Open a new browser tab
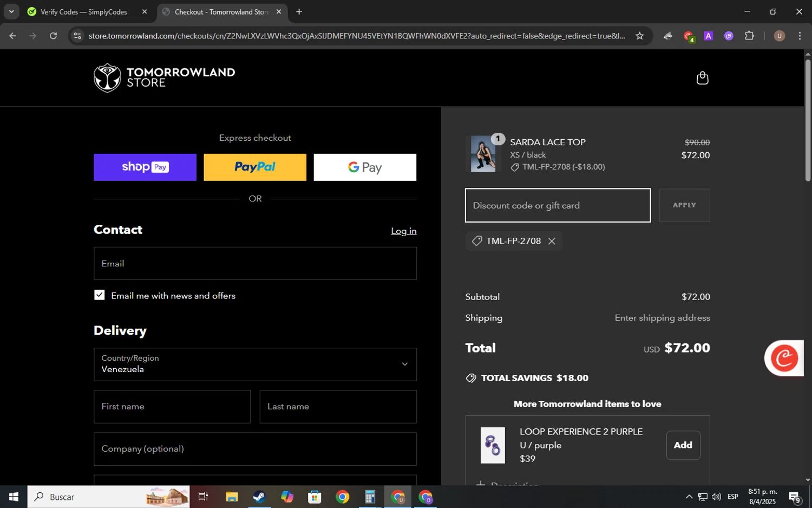The width and height of the screenshot is (812, 508). [299, 12]
